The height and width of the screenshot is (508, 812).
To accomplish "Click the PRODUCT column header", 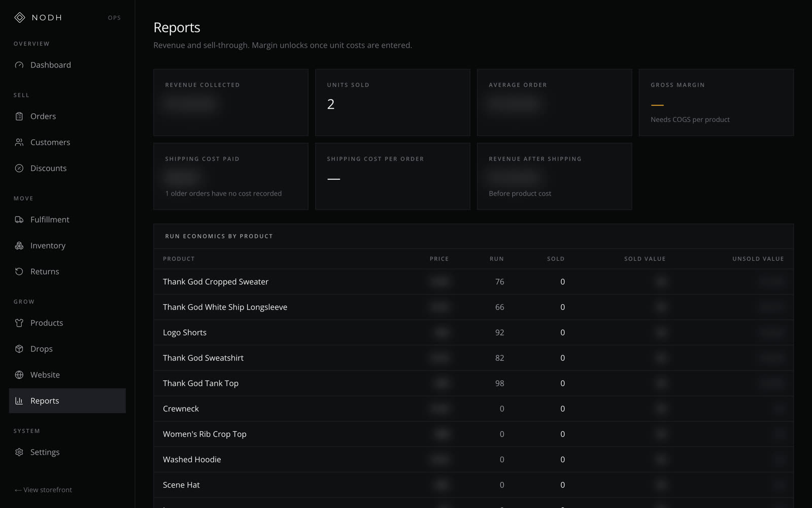I will click(x=179, y=259).
